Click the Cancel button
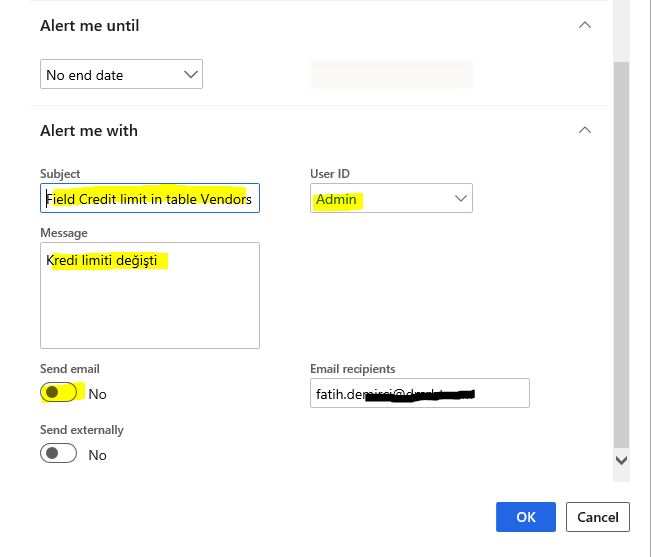651x557 pixels. coord(598,517)
